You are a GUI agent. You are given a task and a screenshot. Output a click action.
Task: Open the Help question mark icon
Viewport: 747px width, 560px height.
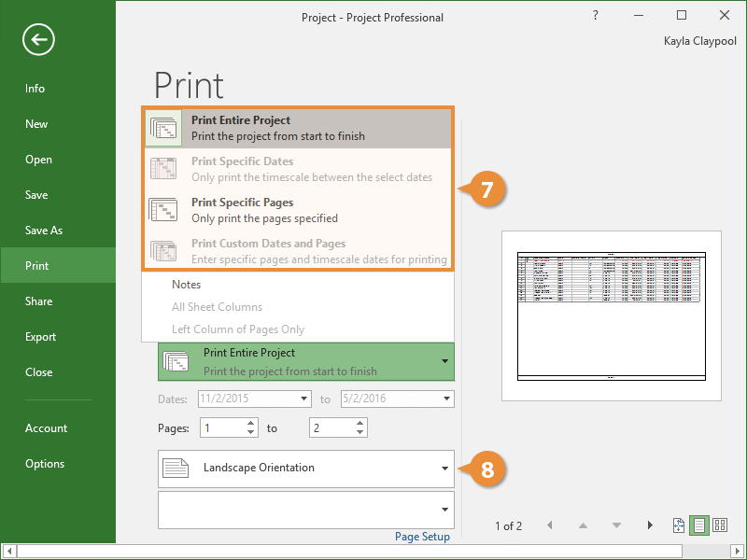coord(596,16)
